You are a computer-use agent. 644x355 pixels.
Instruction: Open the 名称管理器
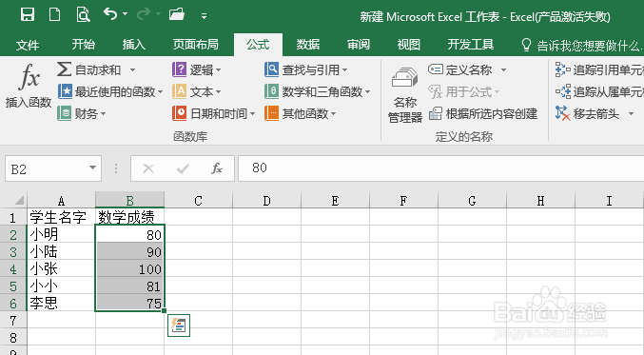tap(405, 95)
